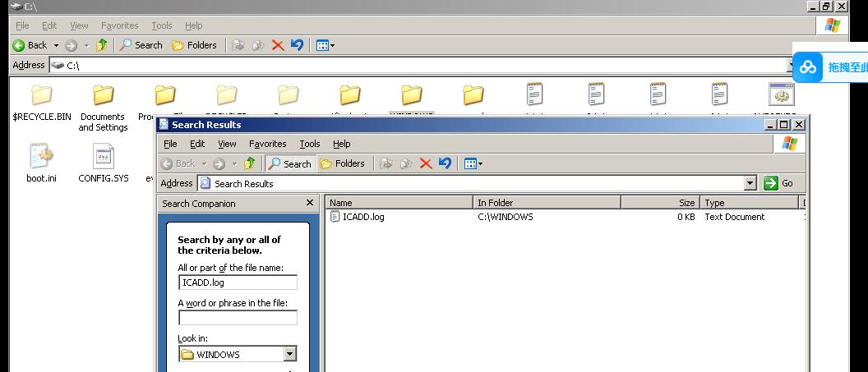Click Forward arrow in C:\ window toolbar

pos(71,45)
